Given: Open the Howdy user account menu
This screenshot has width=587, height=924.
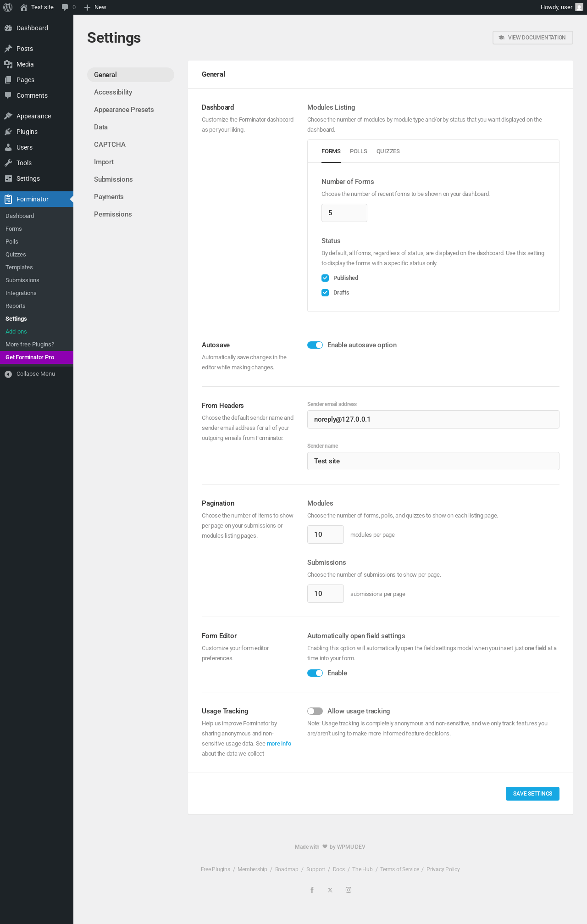Looking at the screenshot, I should click(560, 7).
